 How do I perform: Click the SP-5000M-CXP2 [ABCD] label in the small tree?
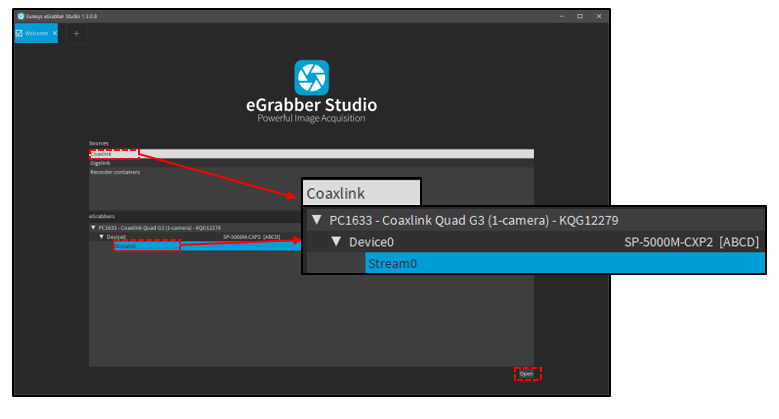coord(251,237)
